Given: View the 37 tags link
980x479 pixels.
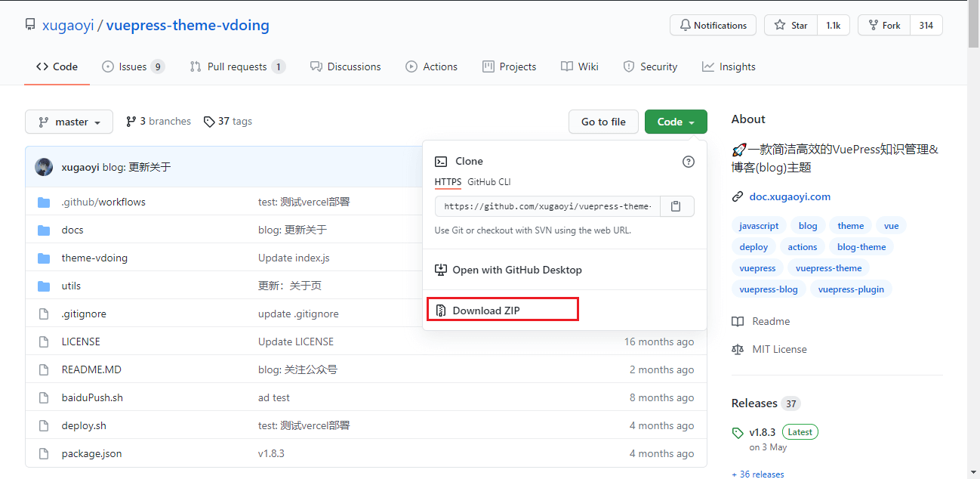Looking at the screenshot, I should point(228,121).
